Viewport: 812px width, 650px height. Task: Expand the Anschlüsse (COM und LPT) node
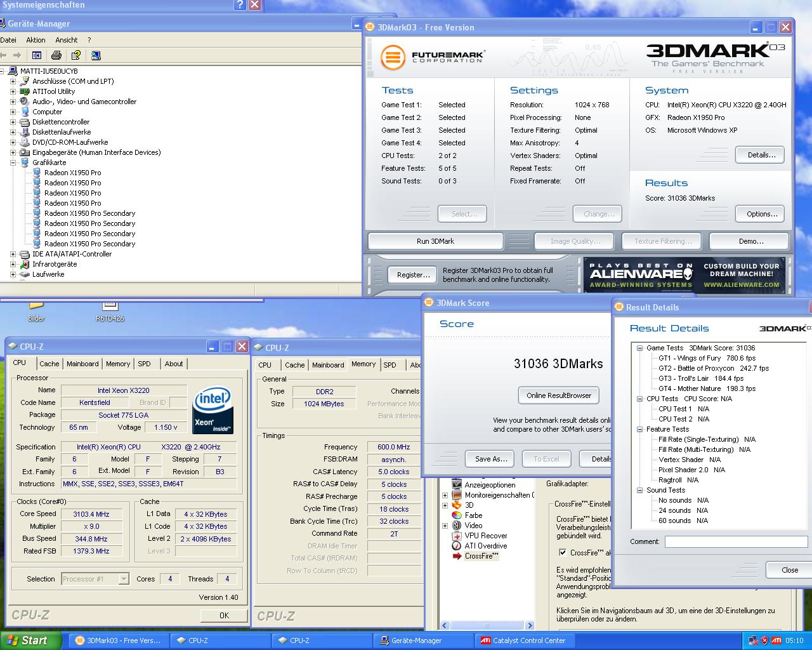point(13,81)
